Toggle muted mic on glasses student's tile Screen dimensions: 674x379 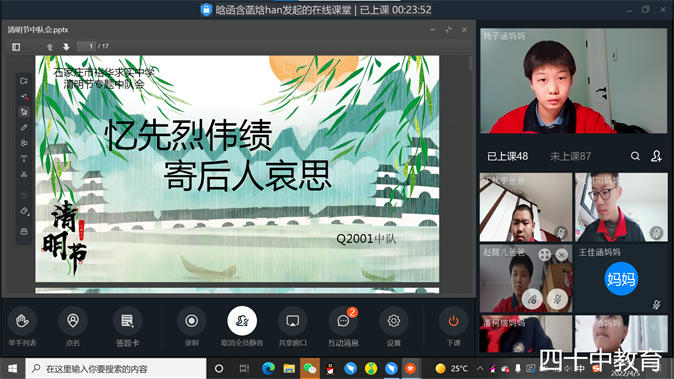656,233
